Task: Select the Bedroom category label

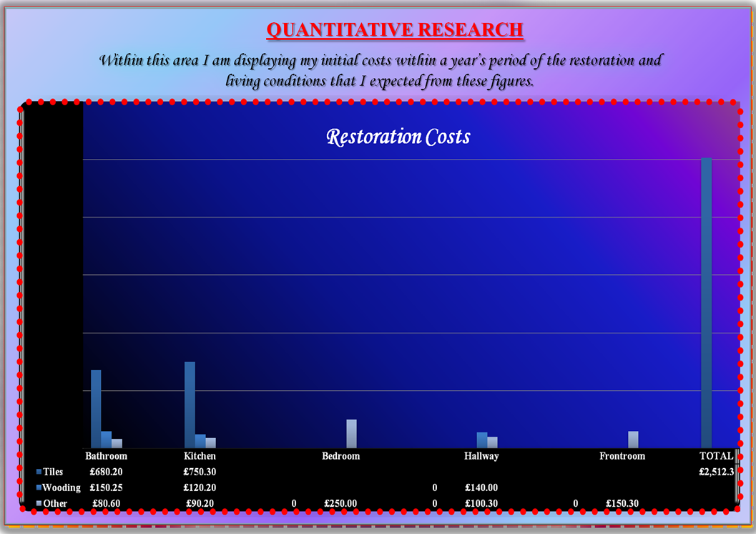Action: 340,456
